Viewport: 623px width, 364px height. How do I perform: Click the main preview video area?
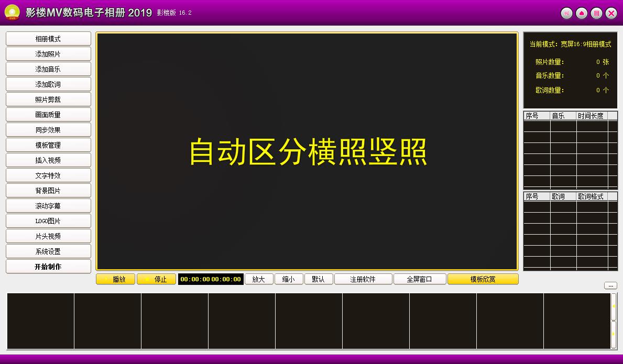(307, 151)
